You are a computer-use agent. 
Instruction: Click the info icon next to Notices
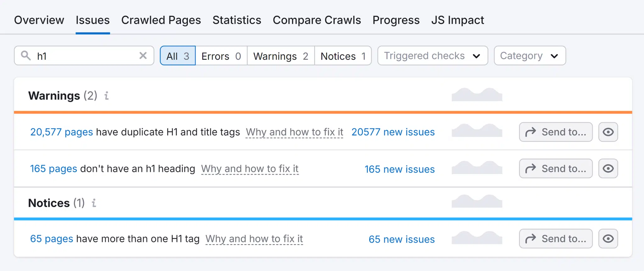93,203
